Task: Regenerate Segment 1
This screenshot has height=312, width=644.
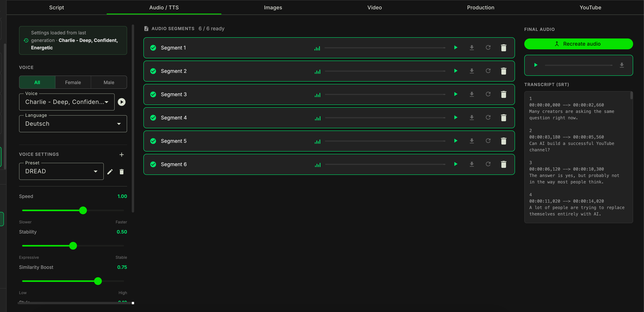Action: 488,48
